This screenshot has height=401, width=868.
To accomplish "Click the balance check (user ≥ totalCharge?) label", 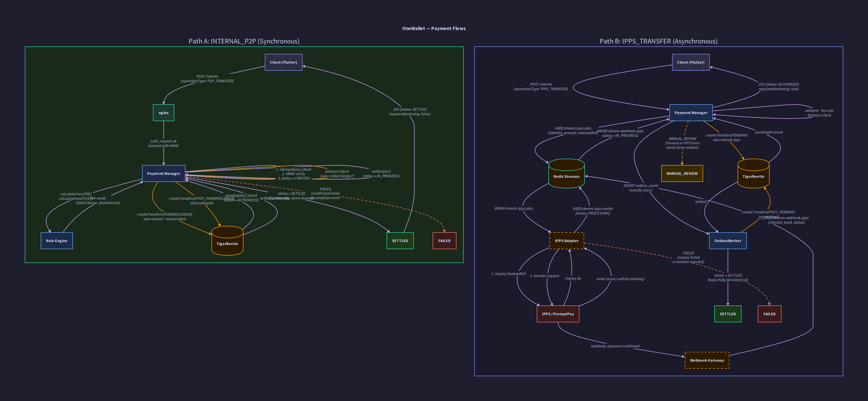I will click(337, 174).
